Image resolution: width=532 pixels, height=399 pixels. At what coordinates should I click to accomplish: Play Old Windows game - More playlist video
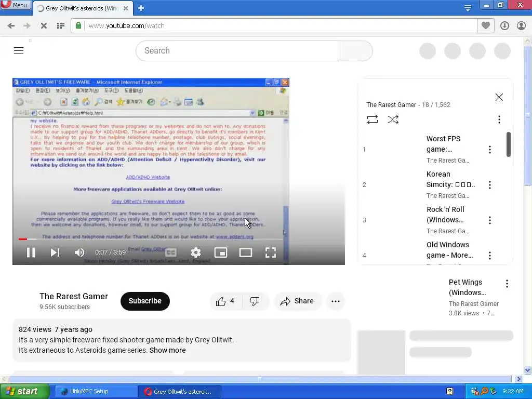449,250
